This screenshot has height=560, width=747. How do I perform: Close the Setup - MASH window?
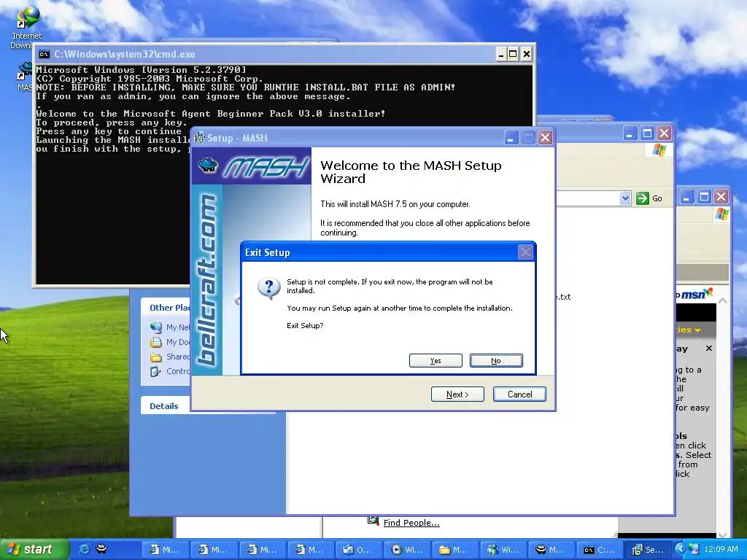coord(545,138)
